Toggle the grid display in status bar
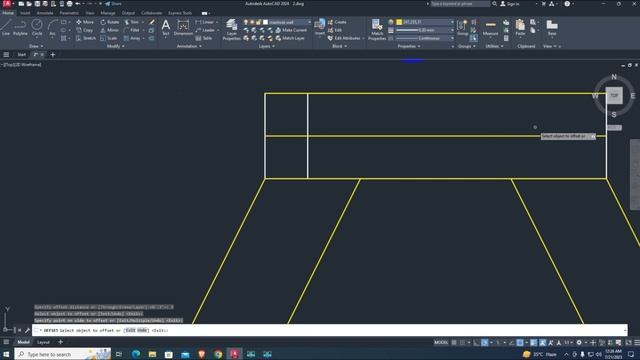Screen dimensions: 640x360 point(454,342)
